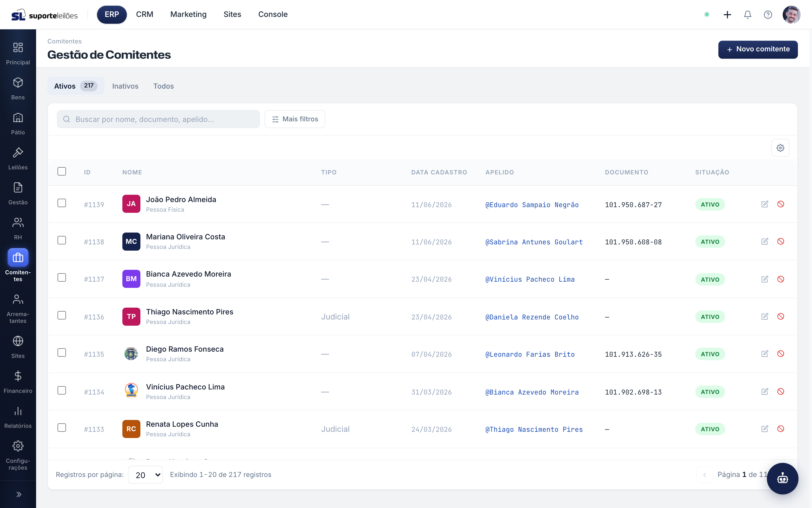Show the Todos tab

click(x=164, y=86)
